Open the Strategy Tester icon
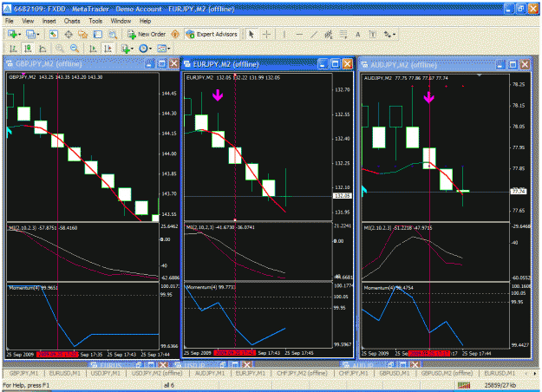This screenshot has width=542, height=392. [x=113, y=34]
